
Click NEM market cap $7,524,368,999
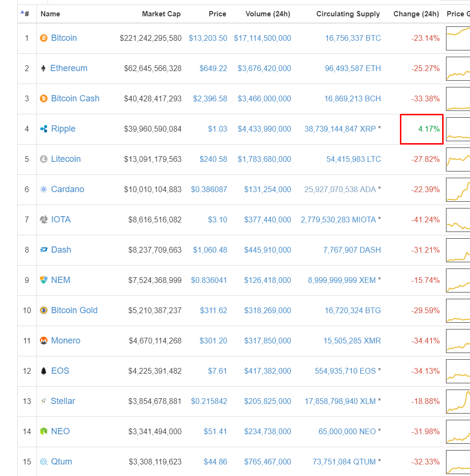tap(155, 280)
